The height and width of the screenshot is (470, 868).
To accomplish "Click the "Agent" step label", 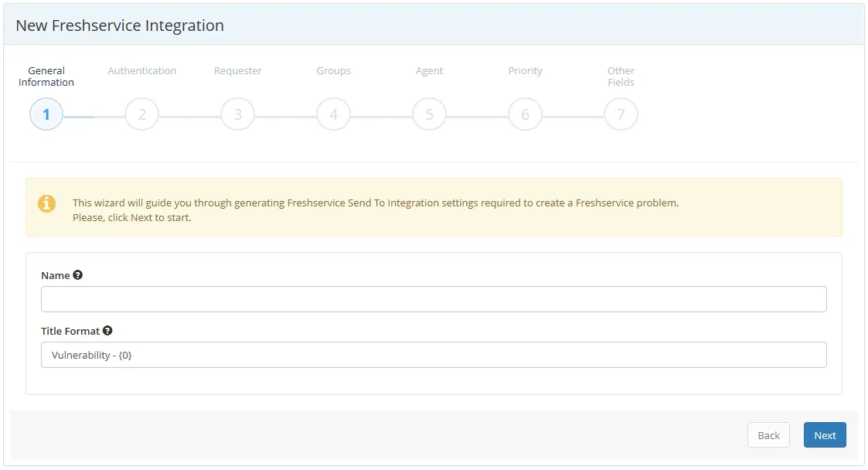I will (429, 71).
